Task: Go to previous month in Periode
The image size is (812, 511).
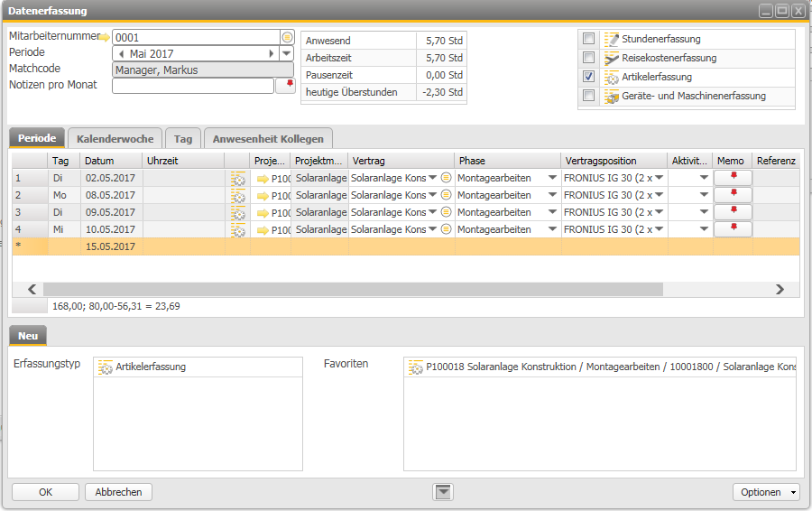Action: point(121,54)
